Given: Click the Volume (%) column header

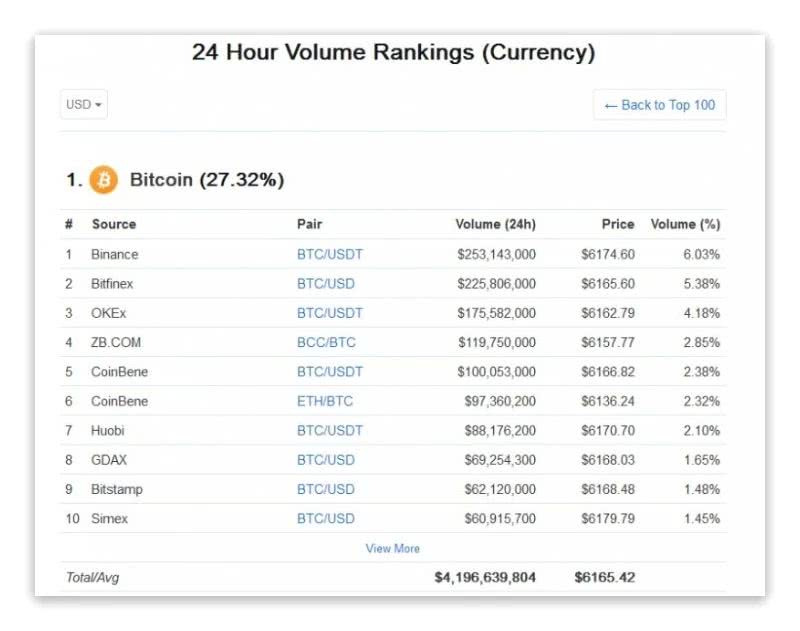Looking at the screenshot, I should click(685, 224).
